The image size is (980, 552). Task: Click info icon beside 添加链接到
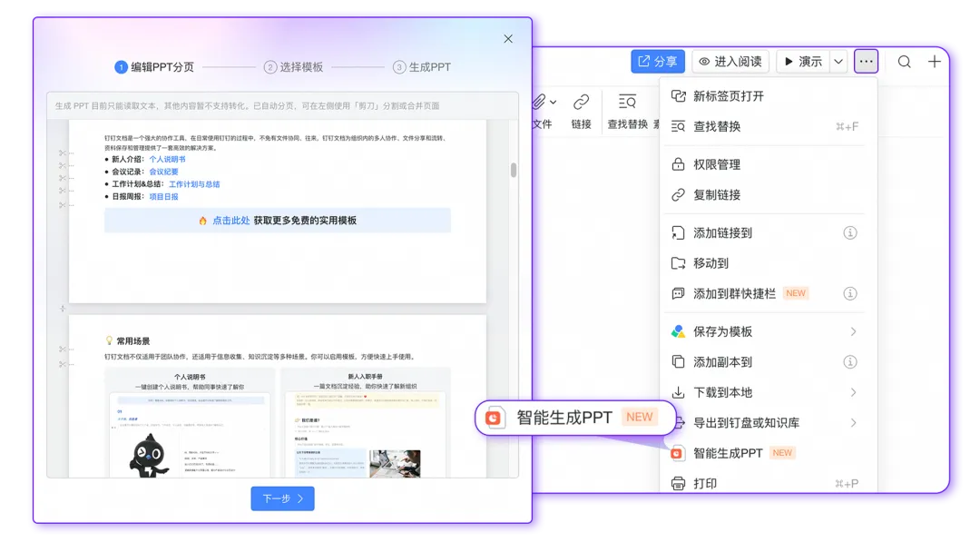click(x=850, y=232)
